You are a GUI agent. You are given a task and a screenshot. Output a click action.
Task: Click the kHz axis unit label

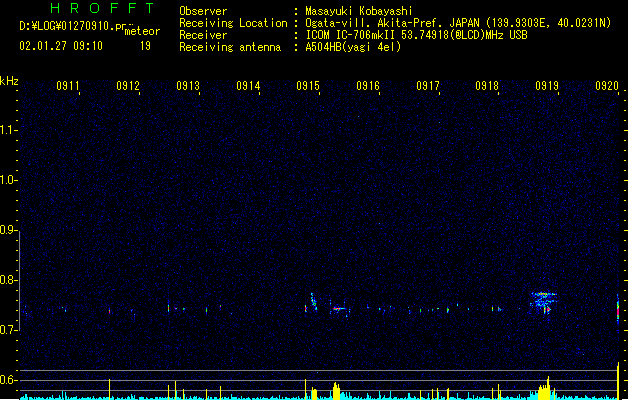[9, 81]
